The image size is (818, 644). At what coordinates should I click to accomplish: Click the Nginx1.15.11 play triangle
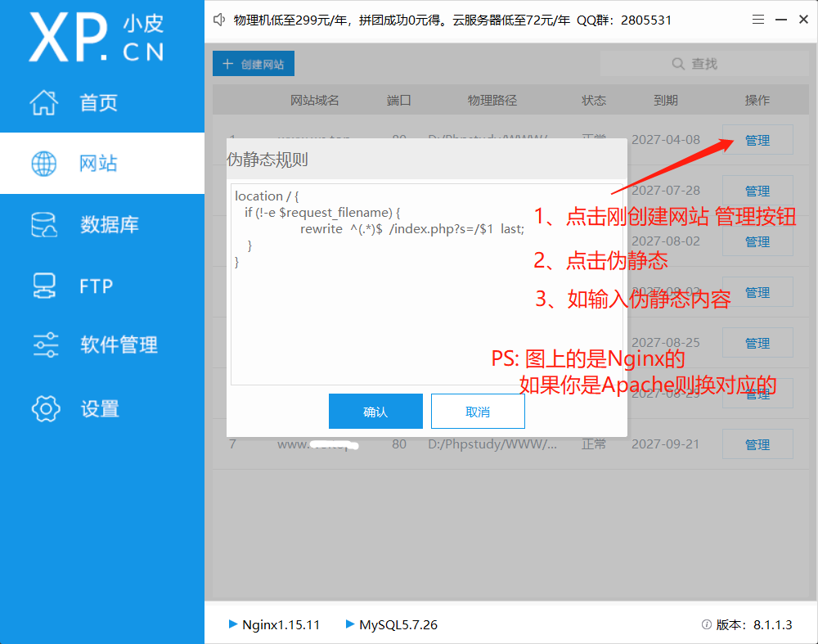[x=233, y=624]
